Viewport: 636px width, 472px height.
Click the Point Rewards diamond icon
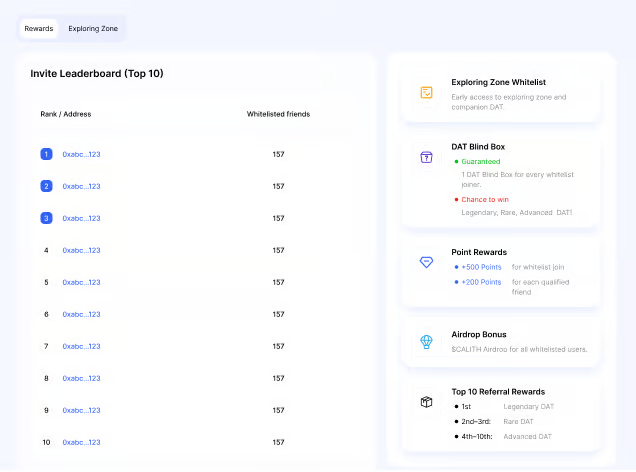[426, 262]
